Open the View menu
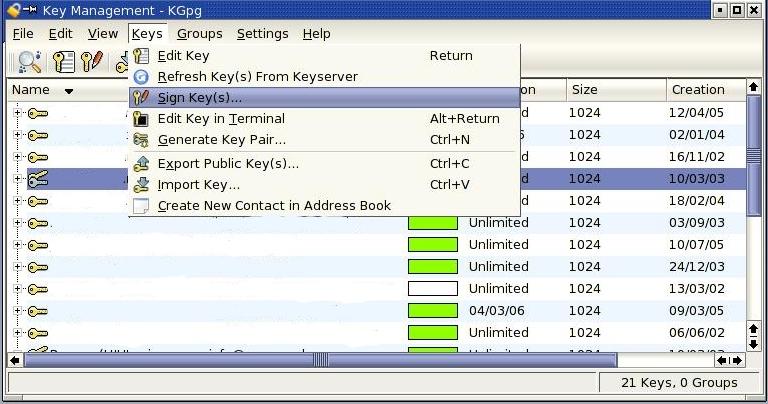Viewport: 768px width, 404px height. tap(102, 34)
